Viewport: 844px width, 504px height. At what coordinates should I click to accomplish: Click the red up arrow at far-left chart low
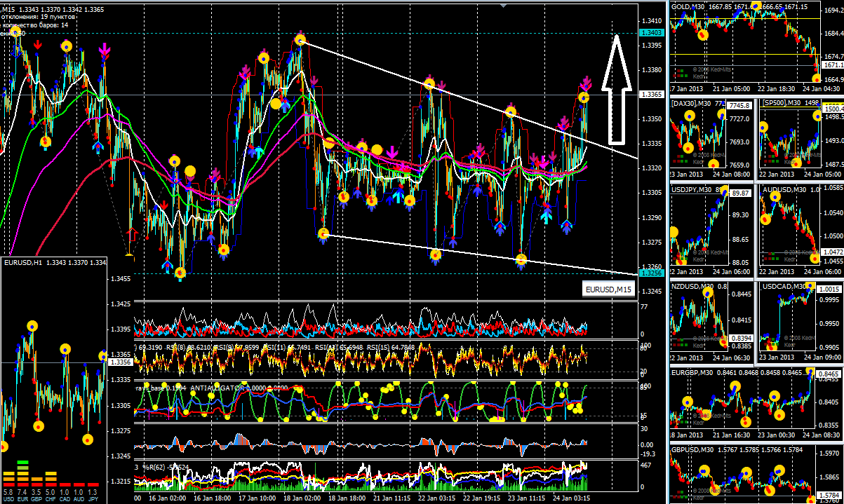point(131,231)
